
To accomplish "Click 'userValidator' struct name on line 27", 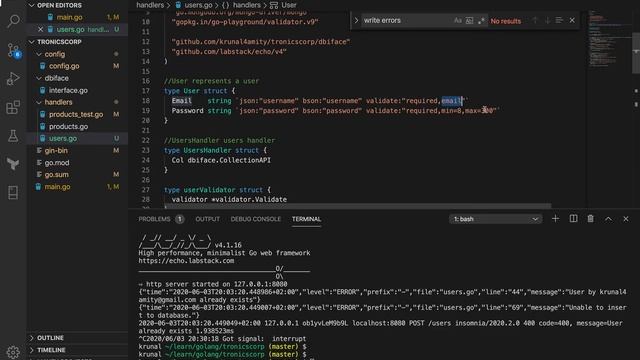I will pos(209,190).
